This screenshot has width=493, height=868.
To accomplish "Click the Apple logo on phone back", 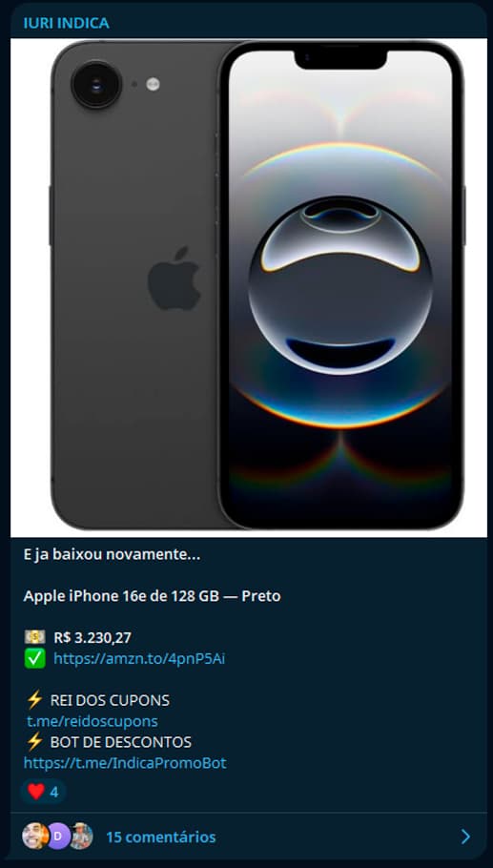I will point(174,279).
